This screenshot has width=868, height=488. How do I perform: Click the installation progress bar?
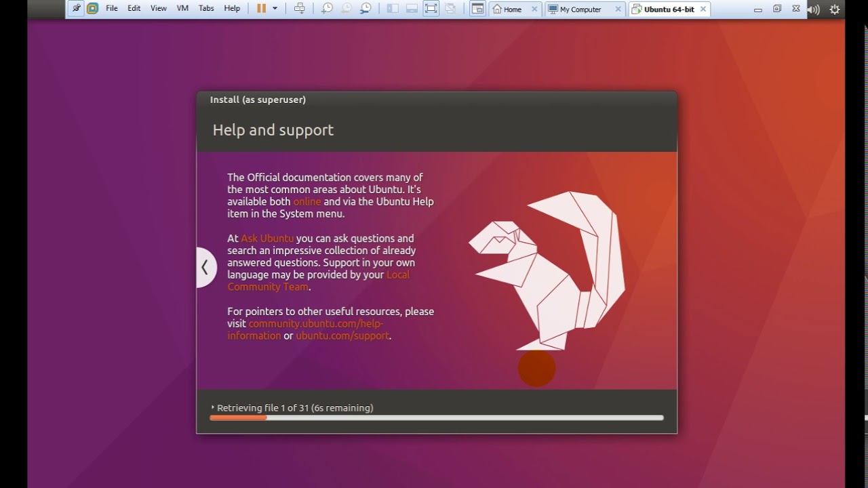[x=437, y=418]
